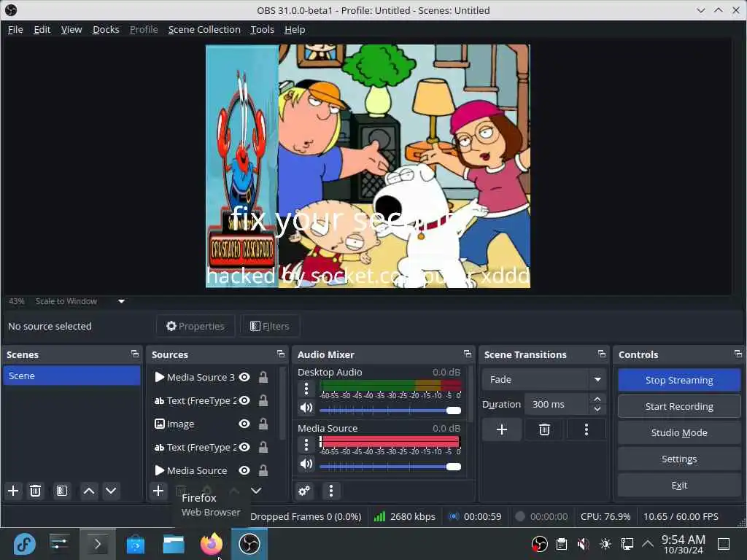This screenshot has height=560, width=747.
Task: Open Fedora application launcher in taskbar
Action: (x=24, y=544)
